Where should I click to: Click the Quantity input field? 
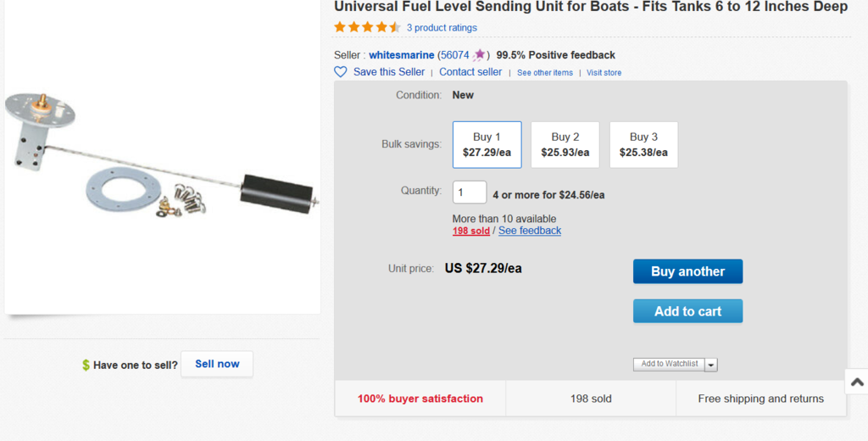469,193
